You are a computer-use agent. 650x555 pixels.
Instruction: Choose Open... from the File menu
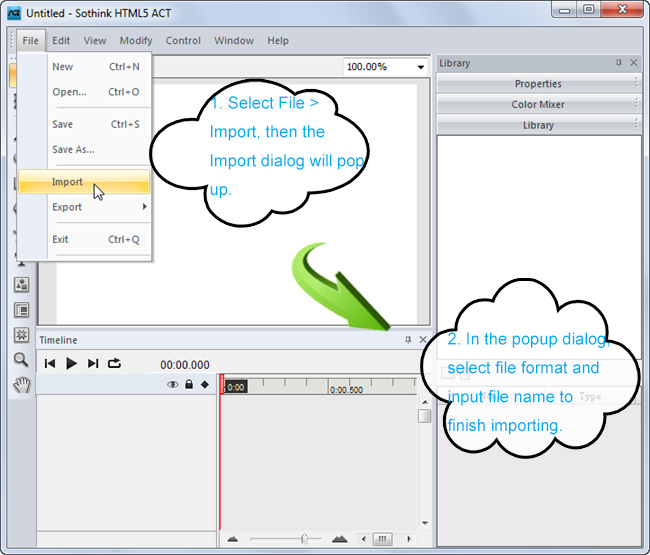point(84,92)
